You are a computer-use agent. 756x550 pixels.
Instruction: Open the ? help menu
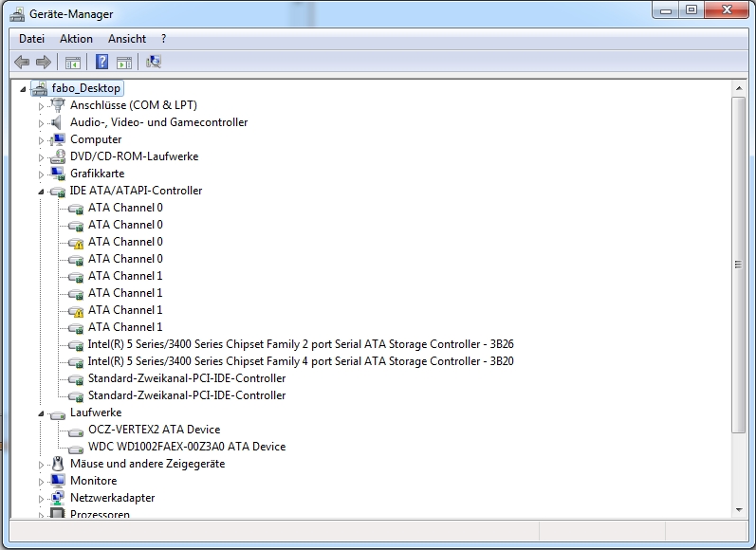pos(163,39)
